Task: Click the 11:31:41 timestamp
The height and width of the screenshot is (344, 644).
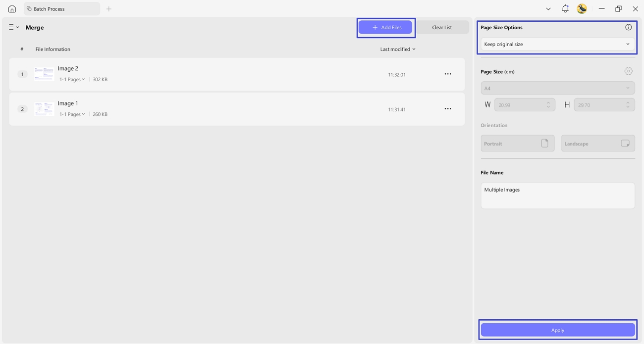Action: (x=397, y=109)
